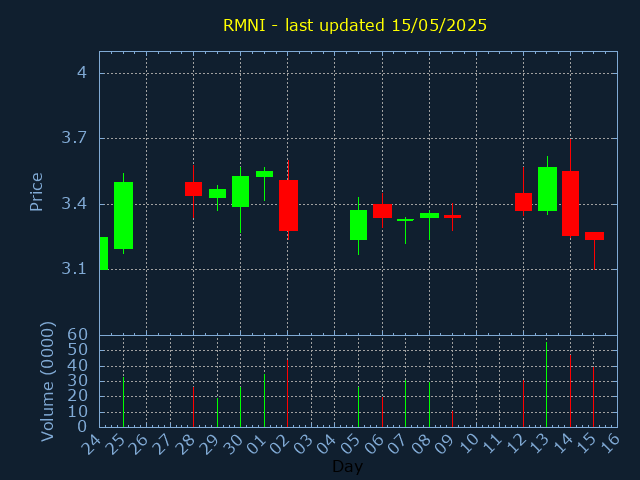Click the red volume bar for day 02
Viewport: 640px width, 480px height.
pos(287,393)
